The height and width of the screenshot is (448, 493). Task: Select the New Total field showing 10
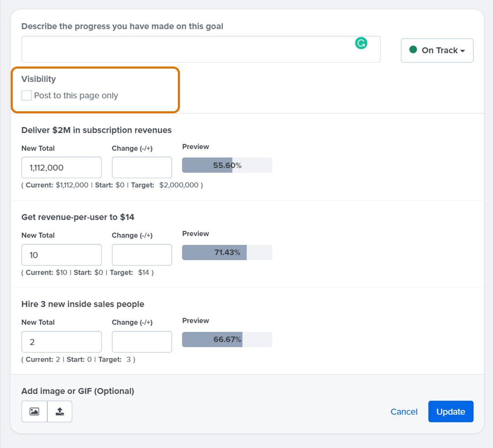click(61, 255)
